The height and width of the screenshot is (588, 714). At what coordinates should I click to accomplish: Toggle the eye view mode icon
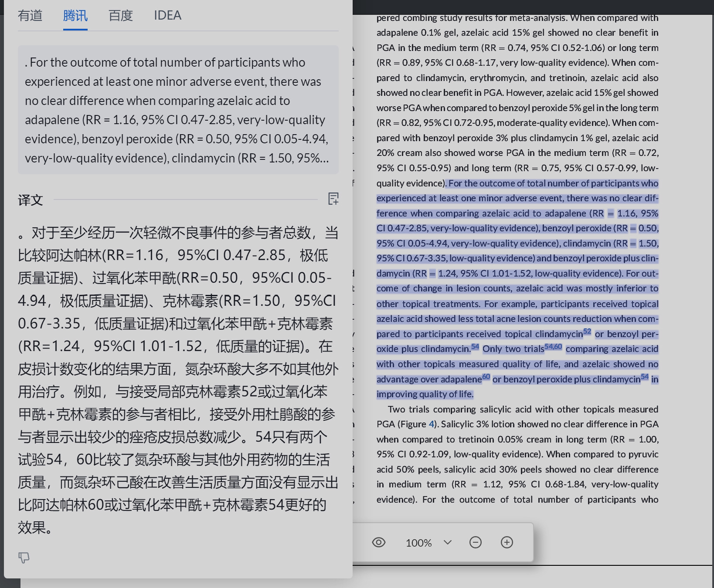(378, 542)
